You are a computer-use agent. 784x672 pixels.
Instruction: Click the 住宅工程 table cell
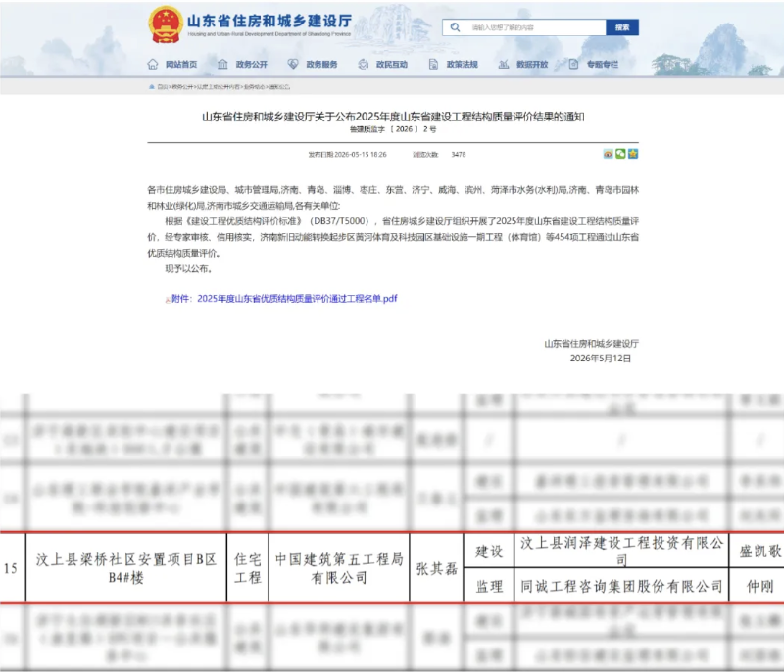tap(248, 568)
